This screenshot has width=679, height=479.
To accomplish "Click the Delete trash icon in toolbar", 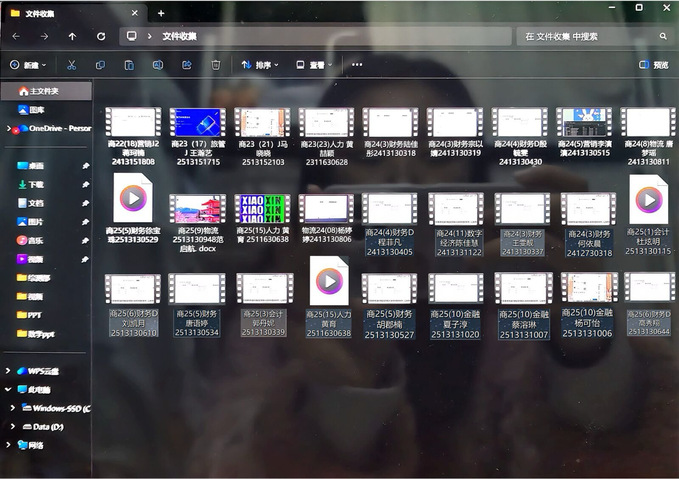I will click(x=215, y=65).
